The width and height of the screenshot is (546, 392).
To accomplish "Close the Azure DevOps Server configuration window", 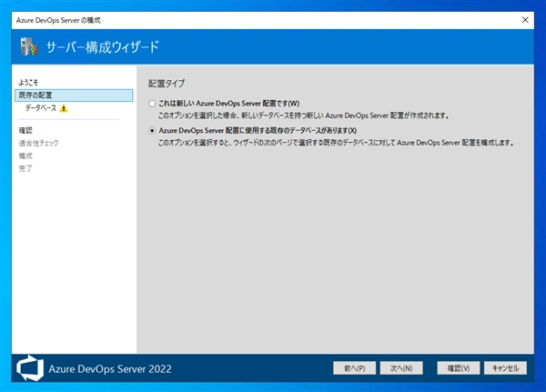I will (525, 20).
